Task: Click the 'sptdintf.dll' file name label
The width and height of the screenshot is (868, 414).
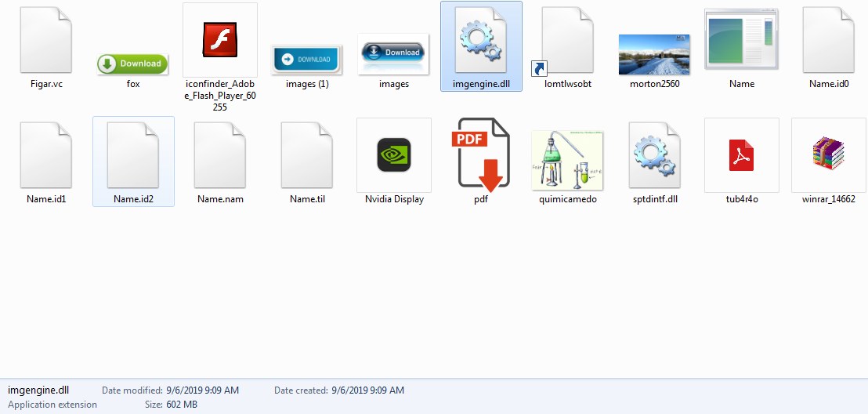Action: (x=655, y=199)
